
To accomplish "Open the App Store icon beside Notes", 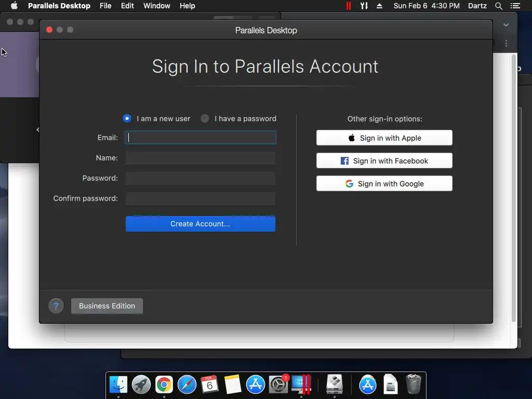I will pos(256,385).
